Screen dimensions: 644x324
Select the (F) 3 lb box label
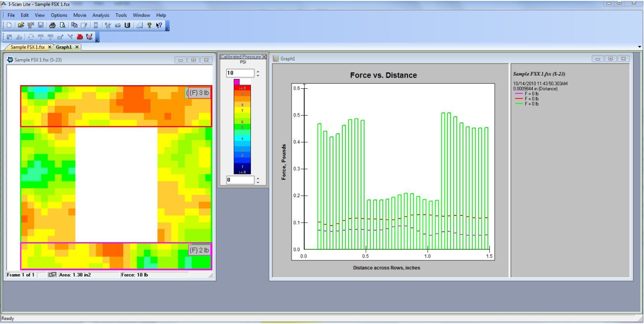pyautogui.click(x=198, y=93)
